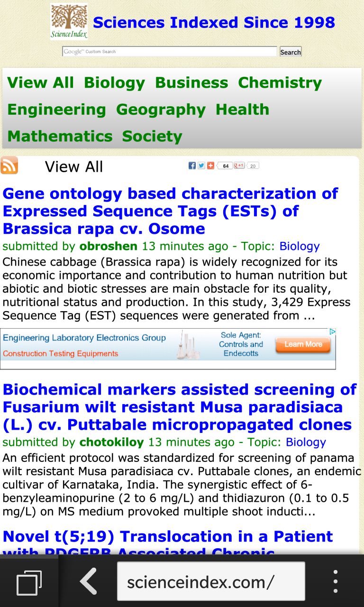This screenshot has height=607, width=364.
Task: Tap the scienceindex.com address bar
Action: click(210, 581)
